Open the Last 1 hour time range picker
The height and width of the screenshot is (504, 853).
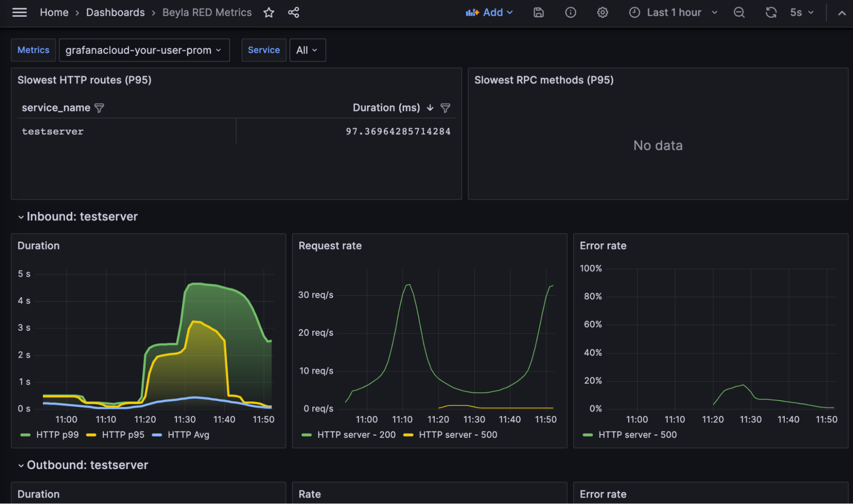pyautogui.click(x=673, y=12)
